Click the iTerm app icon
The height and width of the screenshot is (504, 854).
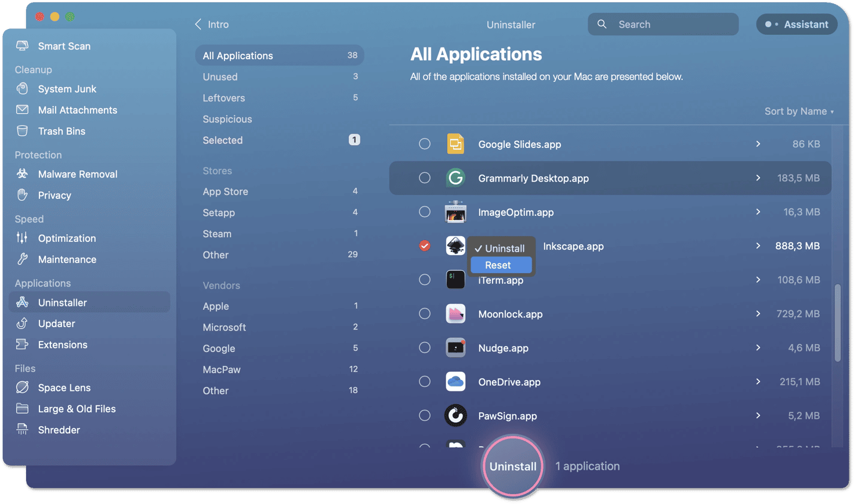point(455,280)
